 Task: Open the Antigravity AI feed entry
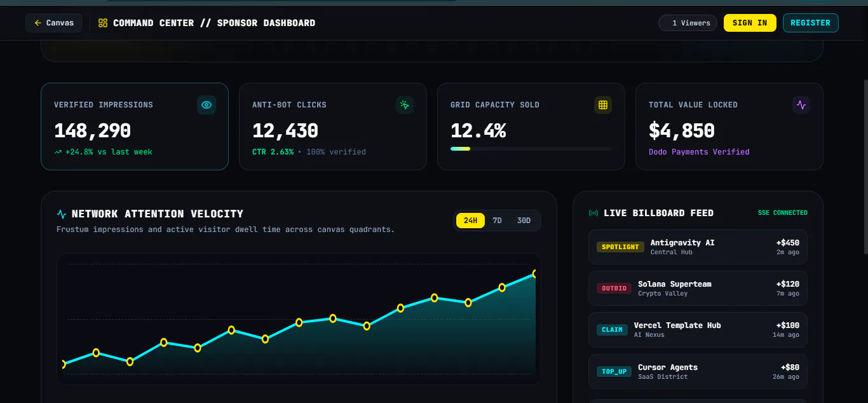click(698, 247)
